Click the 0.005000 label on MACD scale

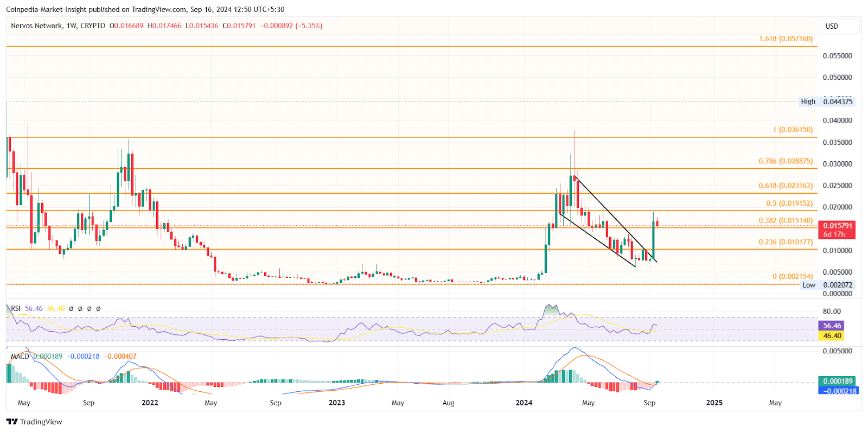tap(837, 351)
